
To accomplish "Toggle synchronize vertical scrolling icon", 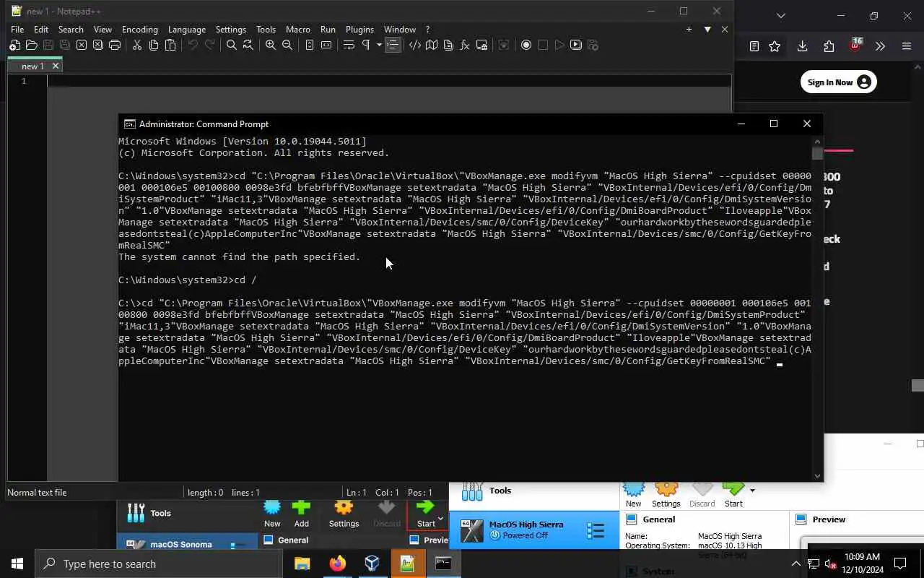I will [309, 45].
